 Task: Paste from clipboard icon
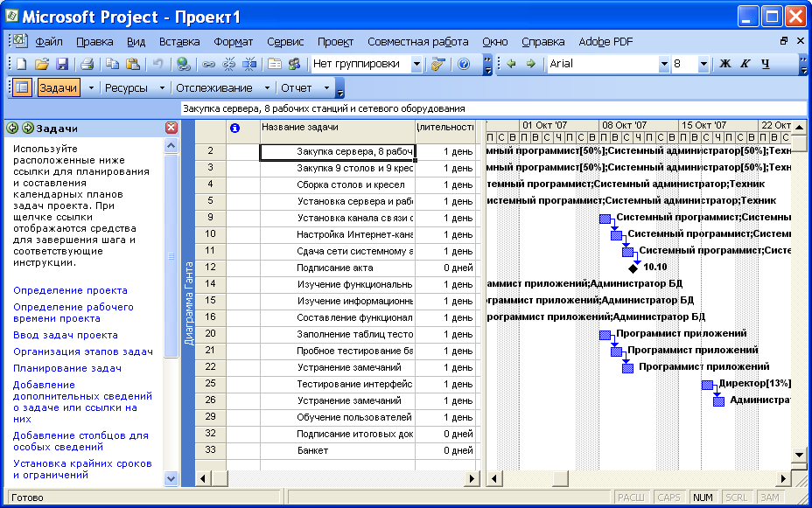[133, 64]
